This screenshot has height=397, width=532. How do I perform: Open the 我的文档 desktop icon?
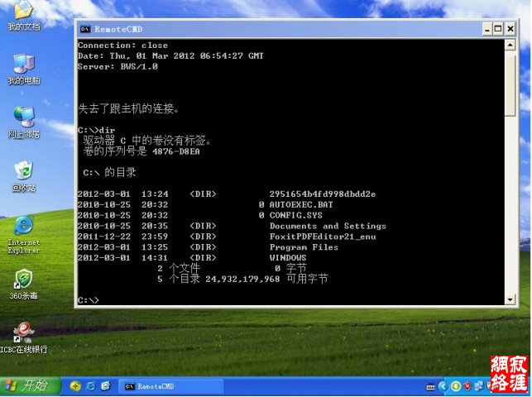23,15
